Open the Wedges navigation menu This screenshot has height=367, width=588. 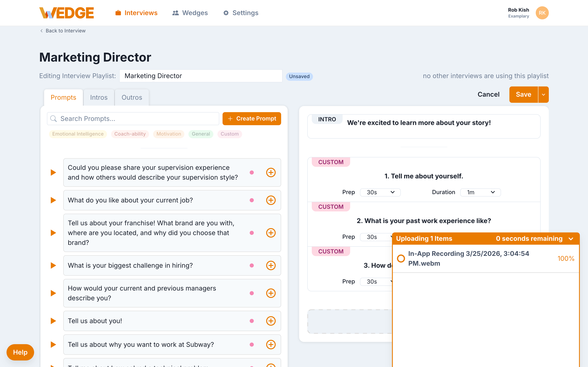(190, 13)
